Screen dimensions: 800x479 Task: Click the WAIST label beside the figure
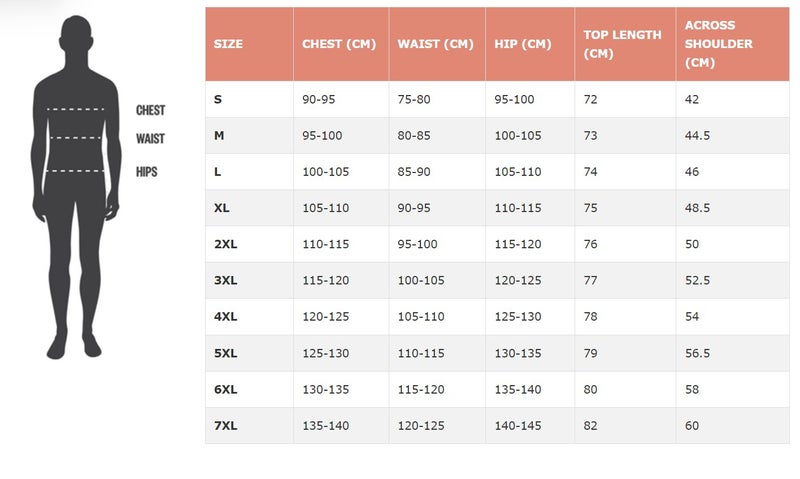coord(150,139)
